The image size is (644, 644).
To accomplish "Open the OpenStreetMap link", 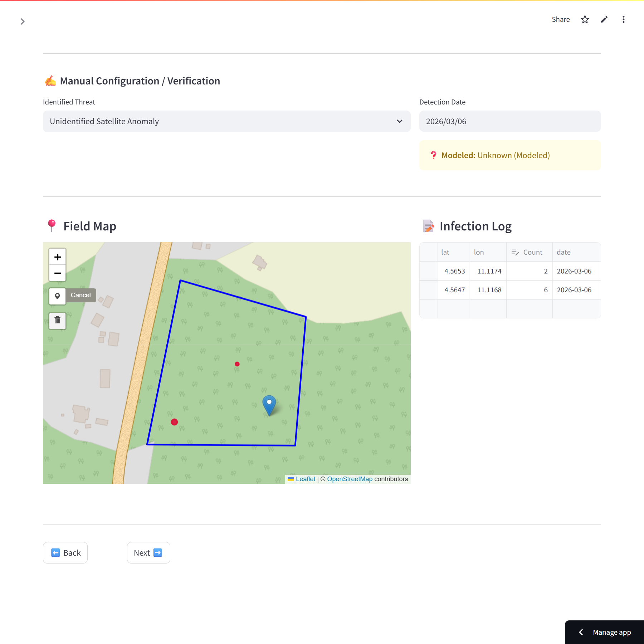I will coord(350,479).
